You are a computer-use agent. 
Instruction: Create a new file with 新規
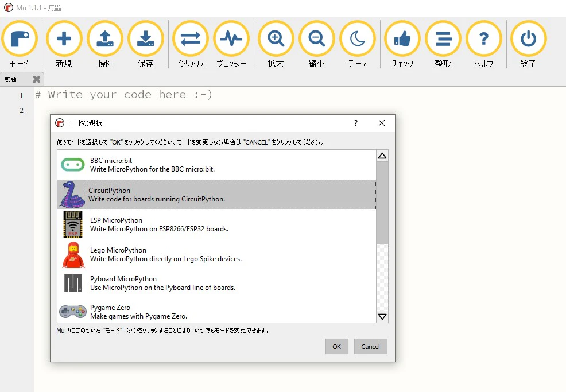[64, 44]
